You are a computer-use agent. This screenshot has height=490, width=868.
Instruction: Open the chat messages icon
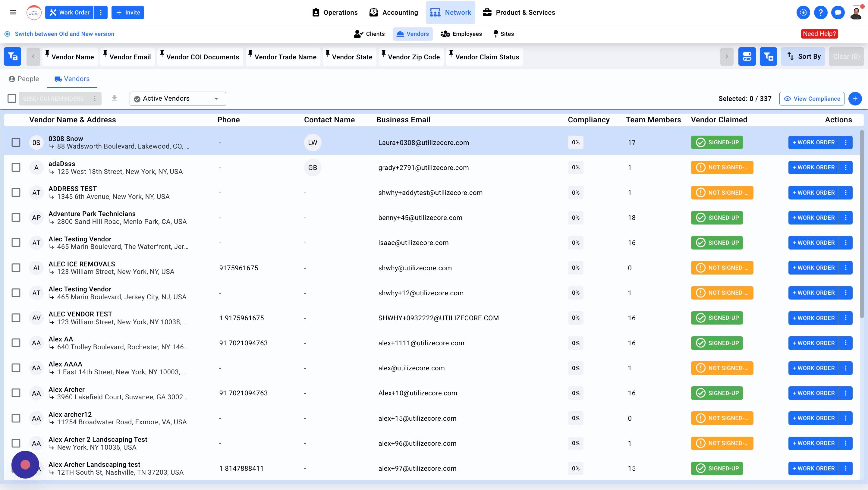838,12
